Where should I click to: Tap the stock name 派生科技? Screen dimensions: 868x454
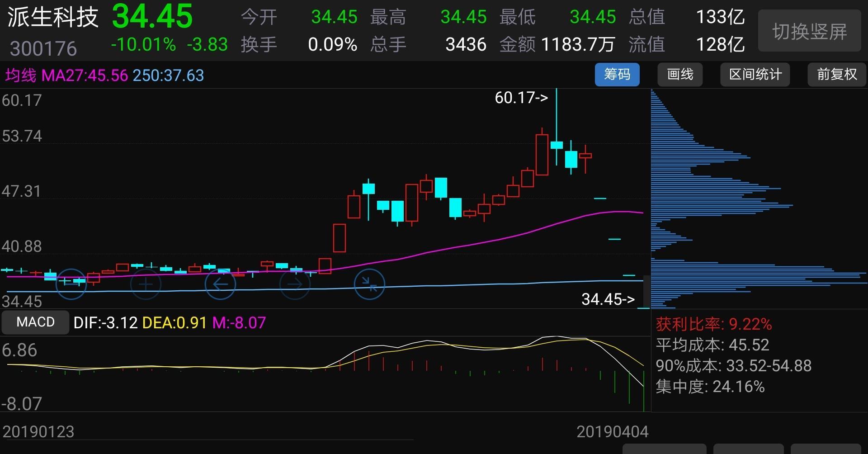click(x=53, y=18)
